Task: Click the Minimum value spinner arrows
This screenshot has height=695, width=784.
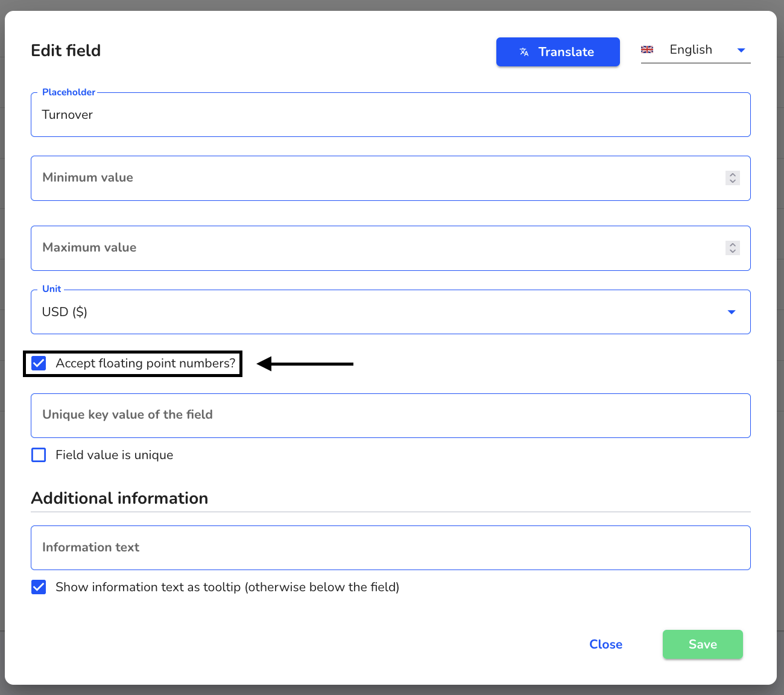Action: coord(733,178)
